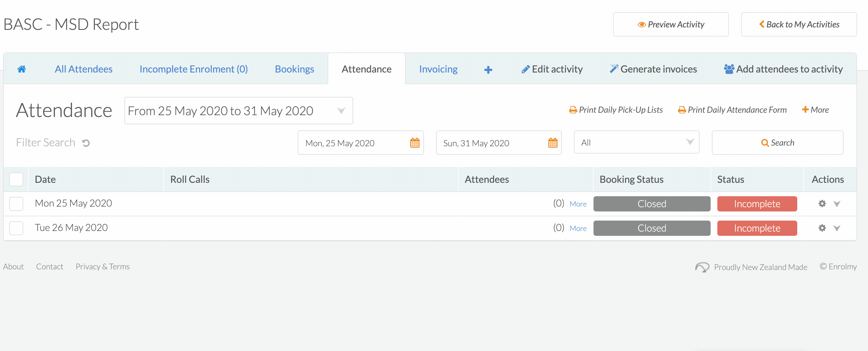Open Privacy & Terms footer link
This screenshot has width=868, height=351.
(x=102, y=267)
